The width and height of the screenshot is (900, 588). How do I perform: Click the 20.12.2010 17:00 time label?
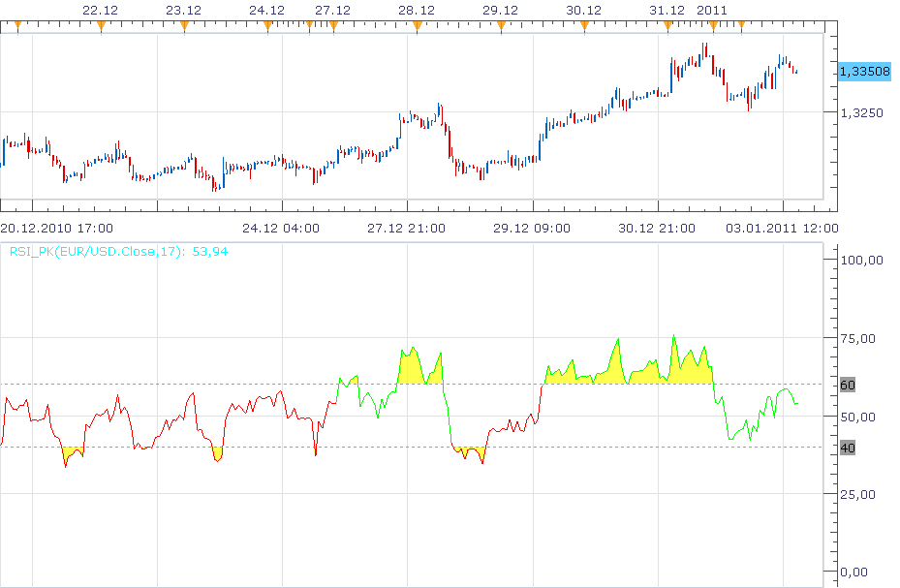click(57, 229)
